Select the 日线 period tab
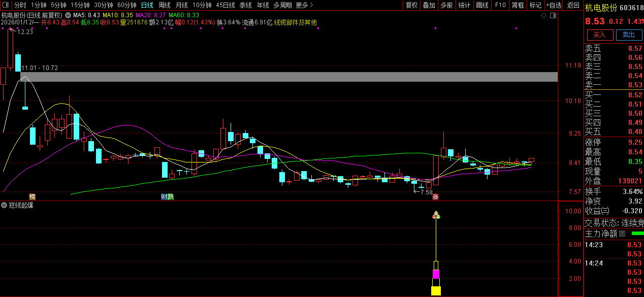644x297 pixels. (x=147, y=5)
